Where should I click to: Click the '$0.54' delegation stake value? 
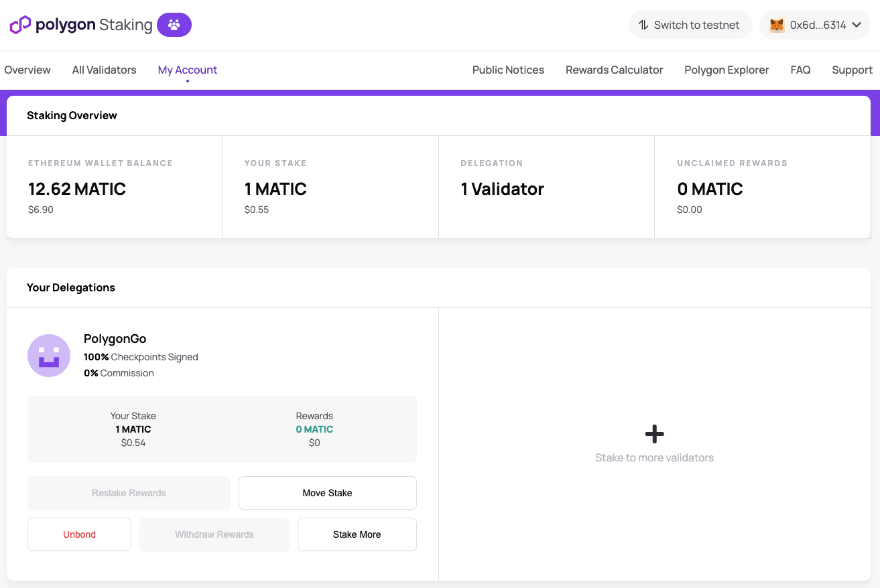click(x=133, y=443)
